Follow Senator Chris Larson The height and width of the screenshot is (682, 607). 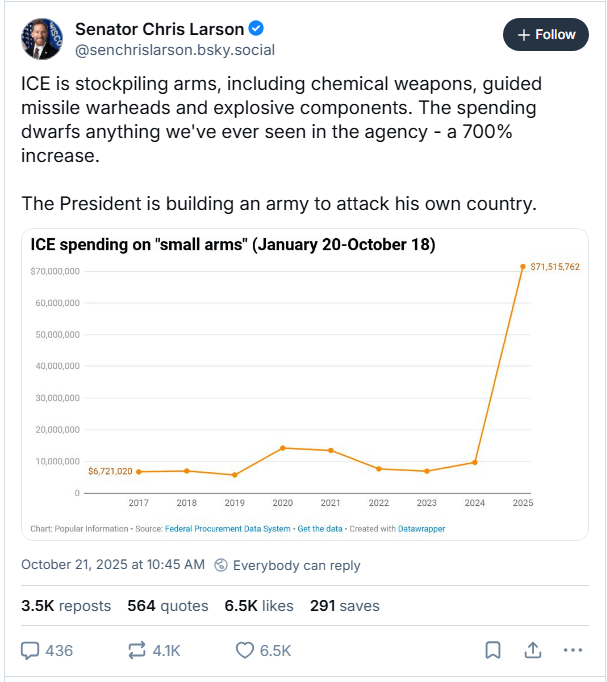coord(546,34)
